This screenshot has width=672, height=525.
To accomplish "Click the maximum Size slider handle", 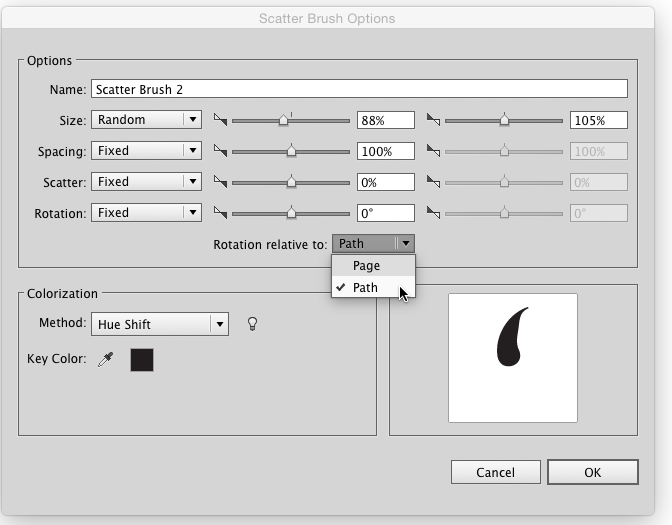I will [504, 120].
